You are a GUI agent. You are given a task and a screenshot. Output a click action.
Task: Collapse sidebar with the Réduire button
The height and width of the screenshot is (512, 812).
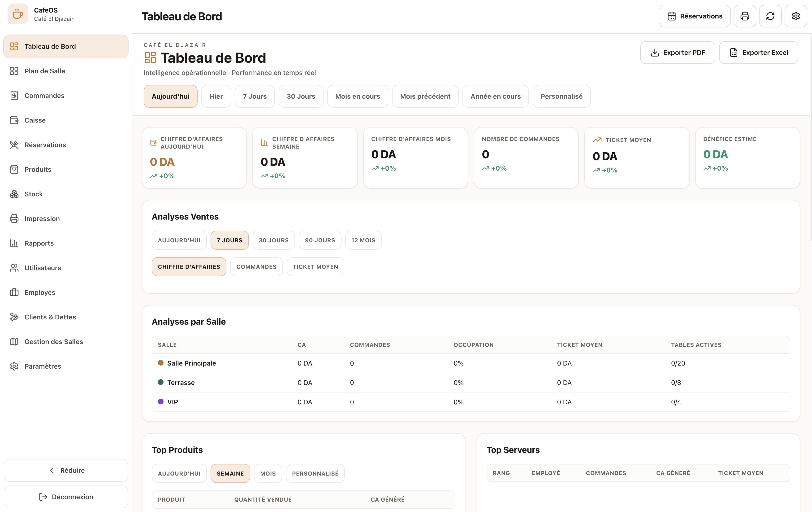(x=66, y=470)
